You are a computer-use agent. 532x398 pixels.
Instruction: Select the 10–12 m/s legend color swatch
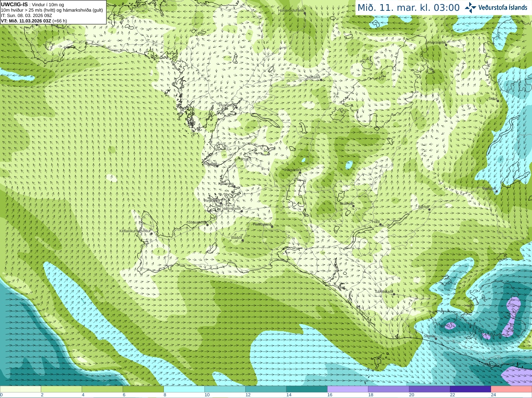pyautogui.click(x=225, y=389)
